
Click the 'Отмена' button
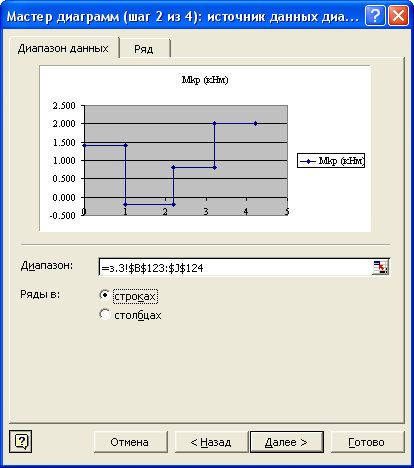130,442
